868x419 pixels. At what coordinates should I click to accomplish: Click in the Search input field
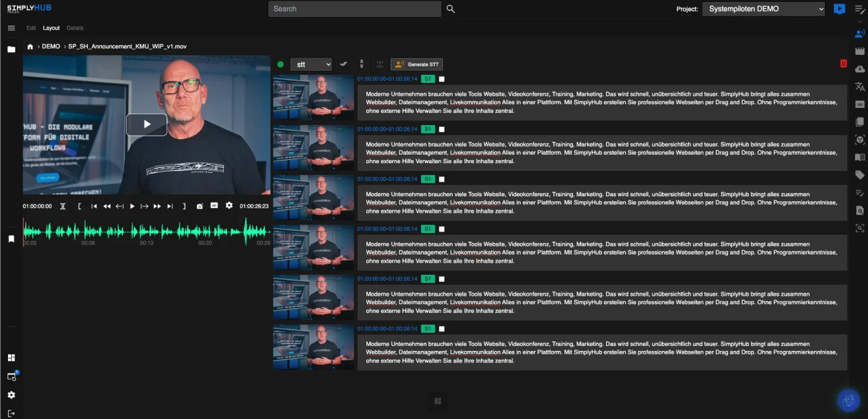355,9
